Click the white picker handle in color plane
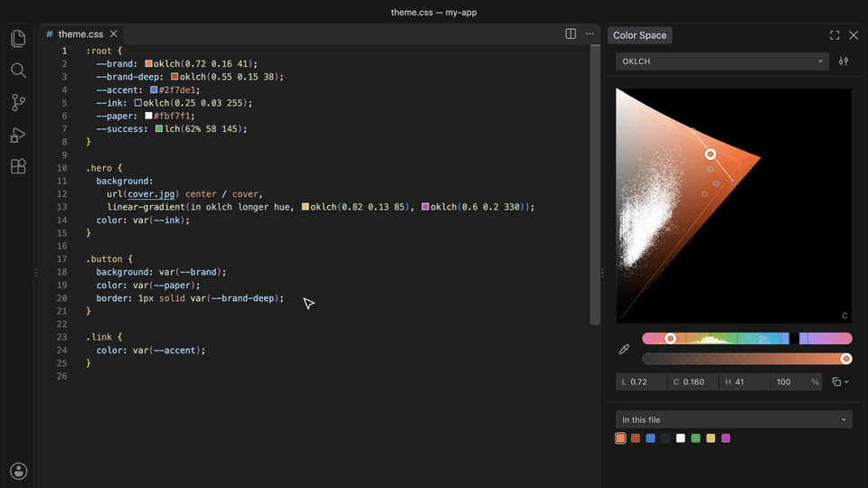868x488 pixels. click(711, 155)
